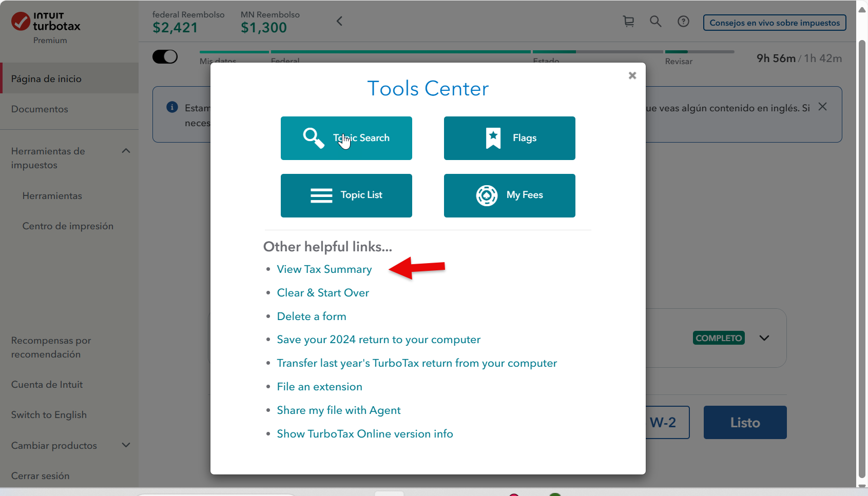This screenshot has width=868, height=496.
Task: Click the Revisar progress bar segment
Action: pyautogui.click(x=699, y=52)
